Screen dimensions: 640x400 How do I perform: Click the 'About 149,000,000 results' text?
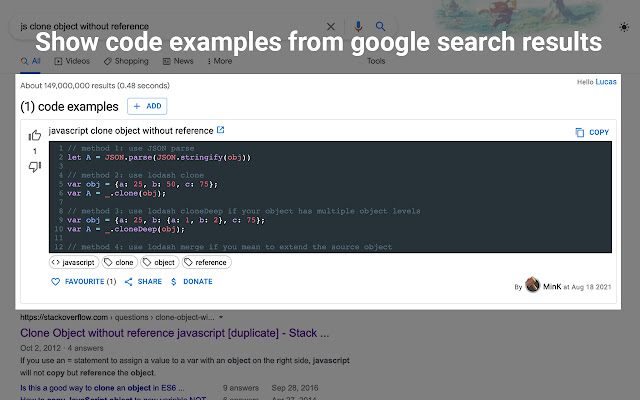point(95,86)
